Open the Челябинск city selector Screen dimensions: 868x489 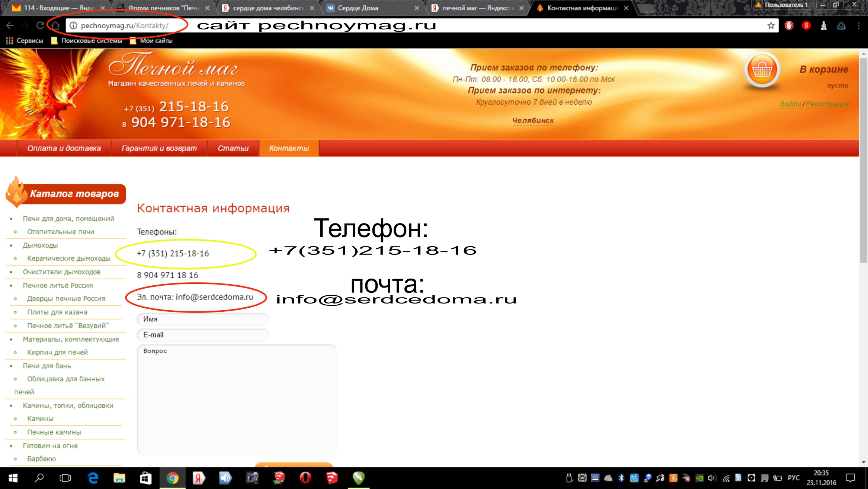[533, 121]
